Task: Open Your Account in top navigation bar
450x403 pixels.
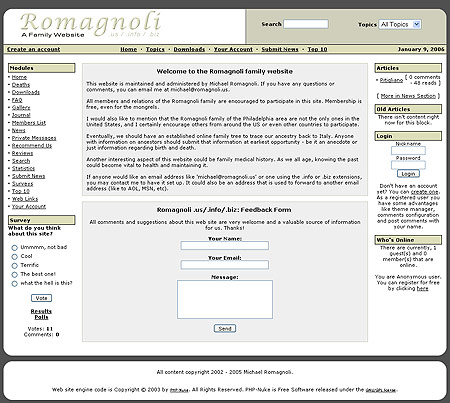Action: (x=233, y=49)
